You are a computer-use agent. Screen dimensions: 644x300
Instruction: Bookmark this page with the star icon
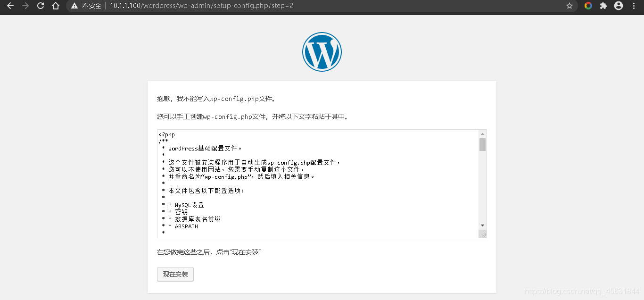pos(570,6)
